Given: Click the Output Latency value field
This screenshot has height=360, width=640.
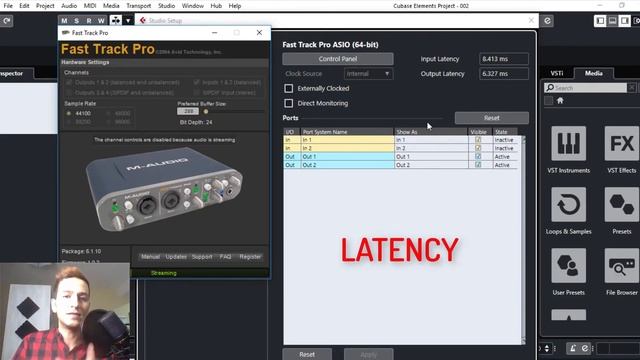Looking at the screenshot, I should (x=504, y=74).
